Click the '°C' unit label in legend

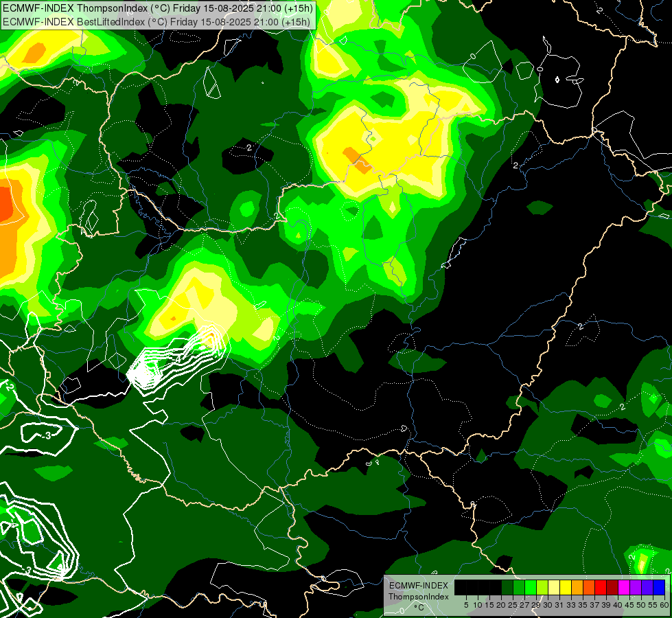pos(419,608)
